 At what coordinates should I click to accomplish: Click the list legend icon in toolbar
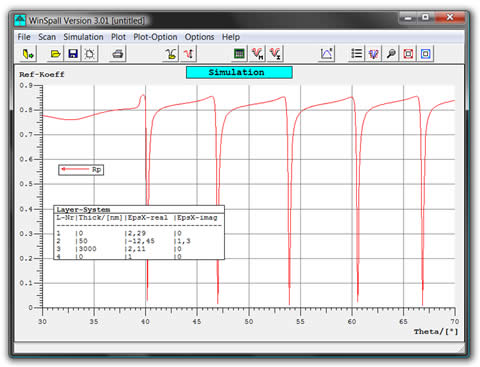[x=356, y=54]
